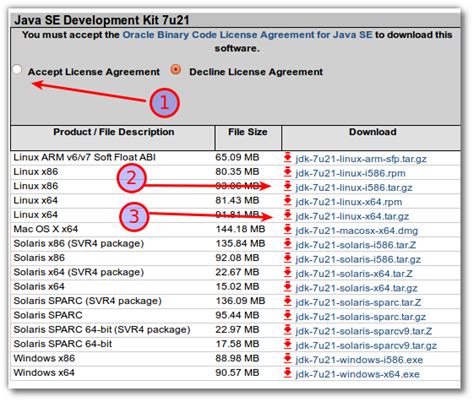The width and height of the screenshot is (474, 402).
Task: Click download arrow icon for solaris-x64.tar.Z
Action: click(x=287, y=272)
